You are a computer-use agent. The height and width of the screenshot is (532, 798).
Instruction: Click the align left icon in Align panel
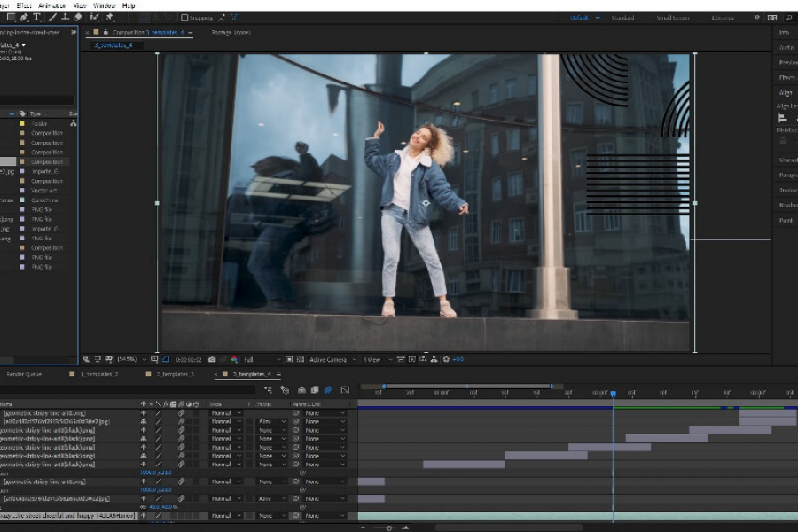(782, 118)
